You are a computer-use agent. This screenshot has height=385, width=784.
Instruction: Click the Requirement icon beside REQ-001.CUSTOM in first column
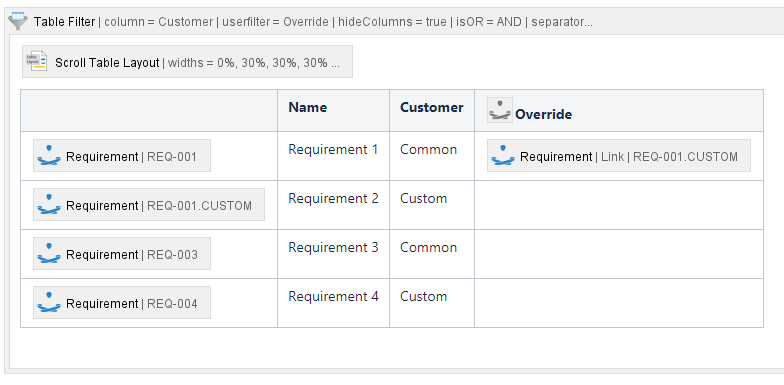point(49,204)
